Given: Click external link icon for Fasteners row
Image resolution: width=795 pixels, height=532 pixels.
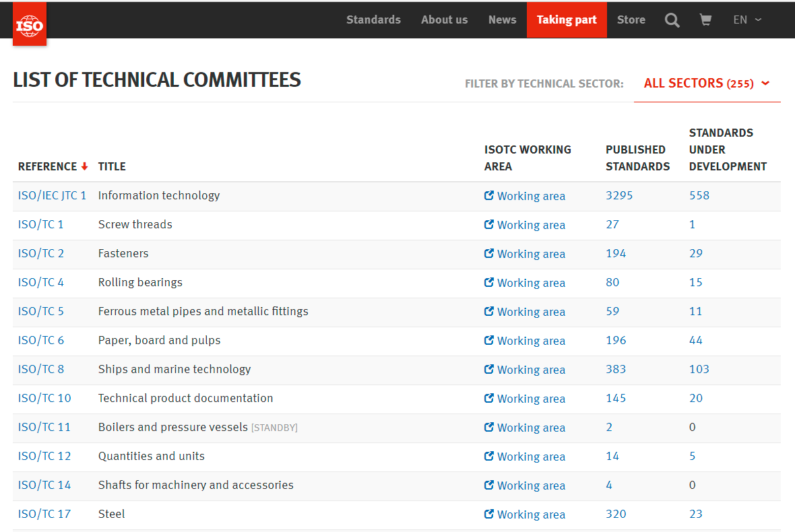Looking at the screenshot, I should (489, 254).
